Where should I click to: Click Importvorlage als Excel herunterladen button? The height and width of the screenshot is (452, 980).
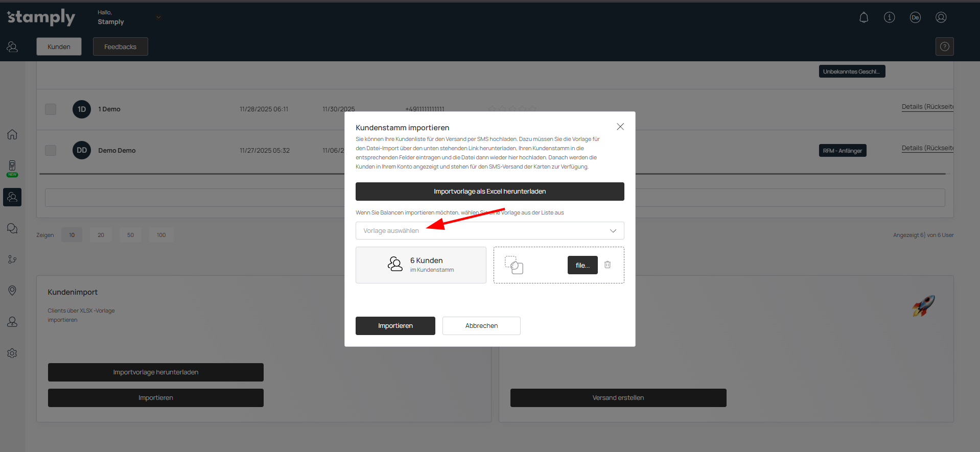(x=489, y=192)
